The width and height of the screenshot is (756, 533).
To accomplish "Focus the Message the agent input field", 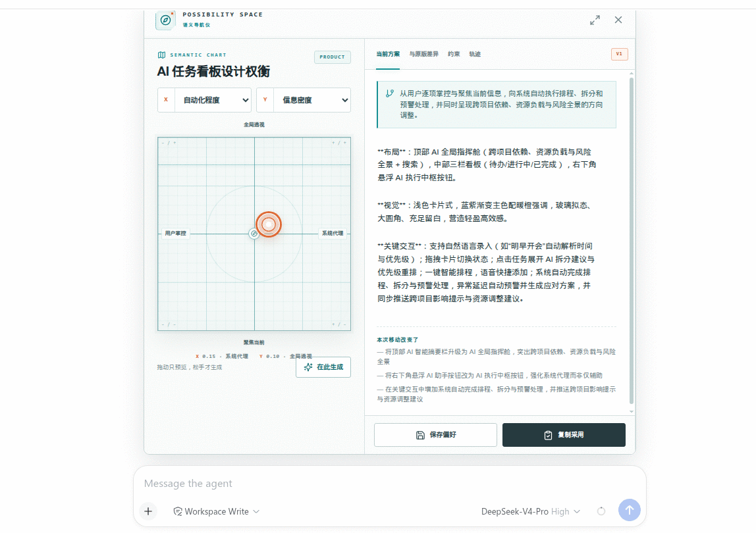I will tap(390, 484).
